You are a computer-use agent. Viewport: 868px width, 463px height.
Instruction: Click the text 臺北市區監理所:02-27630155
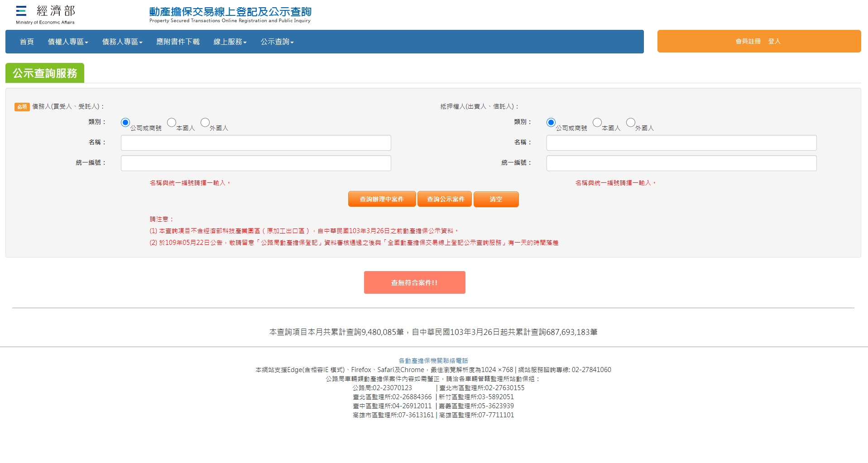click(482, 388)
